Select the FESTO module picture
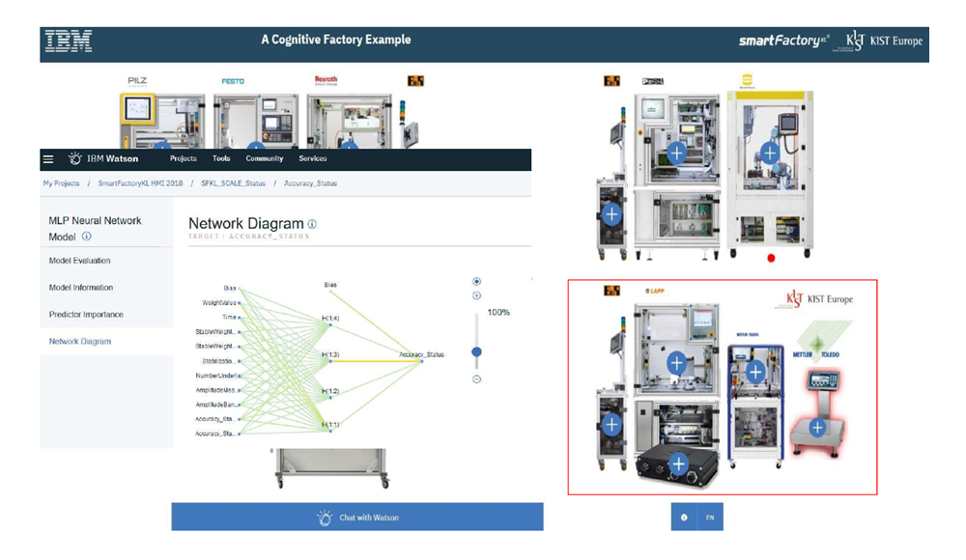 (x=256, y=121)
